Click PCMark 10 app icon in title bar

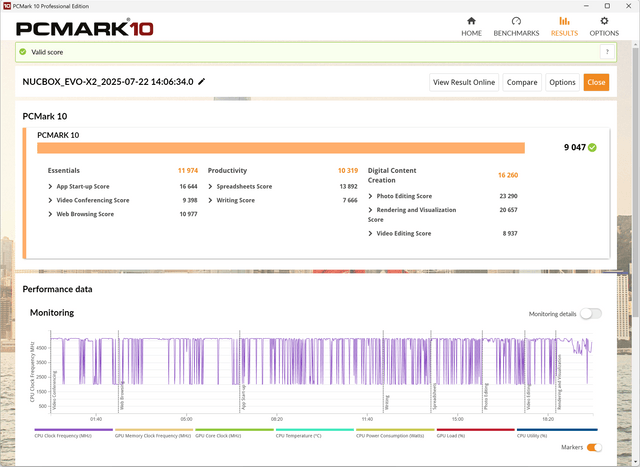point(7,6)
